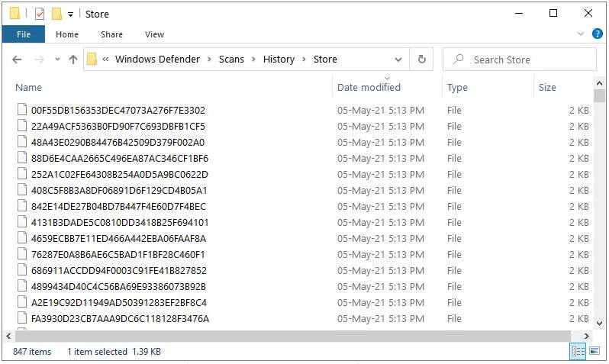Select file 88D6E4CAA2665C496EA87AC346CF1BF6
609x364 pixels.
click(120, 159)
